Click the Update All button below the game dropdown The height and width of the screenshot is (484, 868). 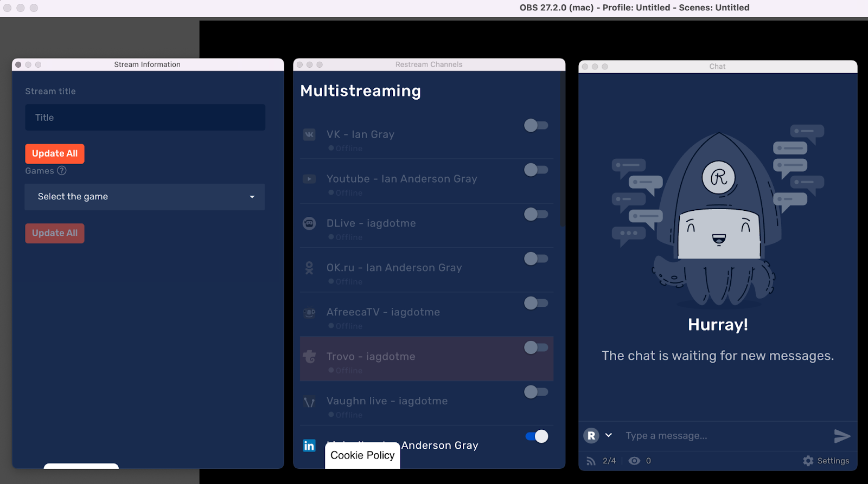click(x=55, y=234)
